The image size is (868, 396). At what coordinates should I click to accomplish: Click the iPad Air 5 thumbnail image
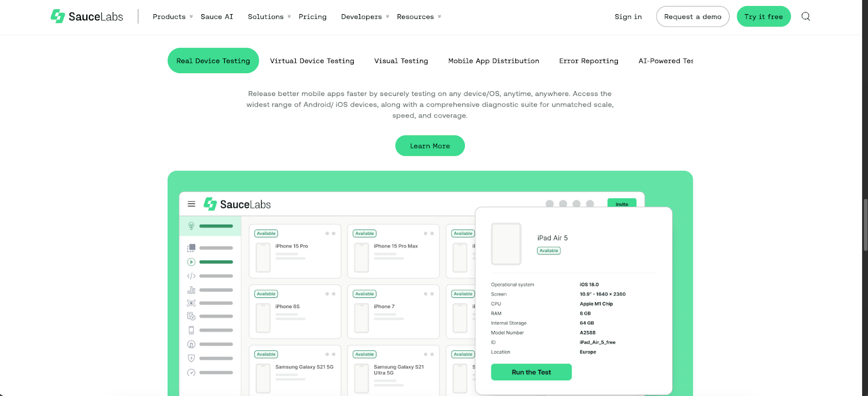click(x=506, y=244)
